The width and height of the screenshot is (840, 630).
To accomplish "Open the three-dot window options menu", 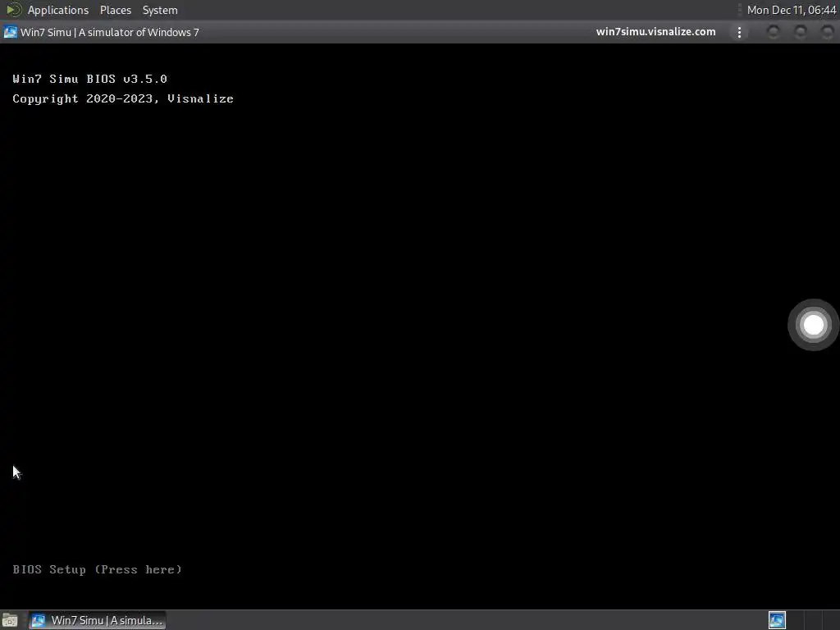I will tap(739, 32).
